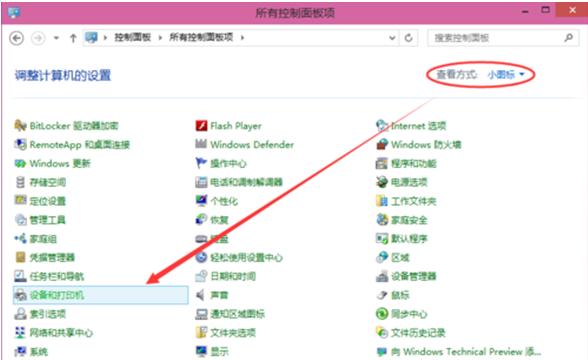Screen dimensions: 588x360
Task: Click the 任务栏和导航 icon
Action: point(20,276)
